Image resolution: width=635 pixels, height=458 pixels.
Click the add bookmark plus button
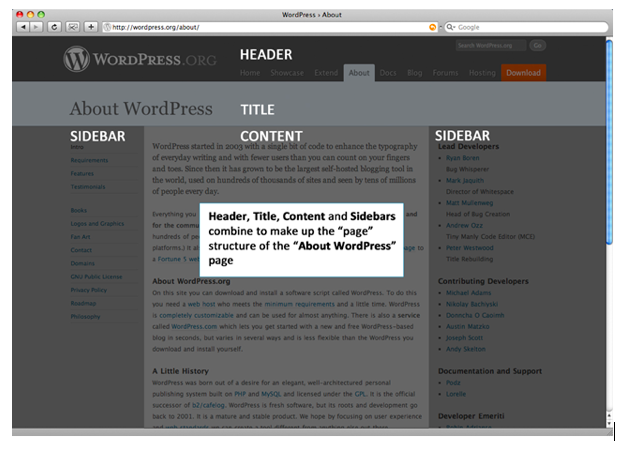point(91,27)
